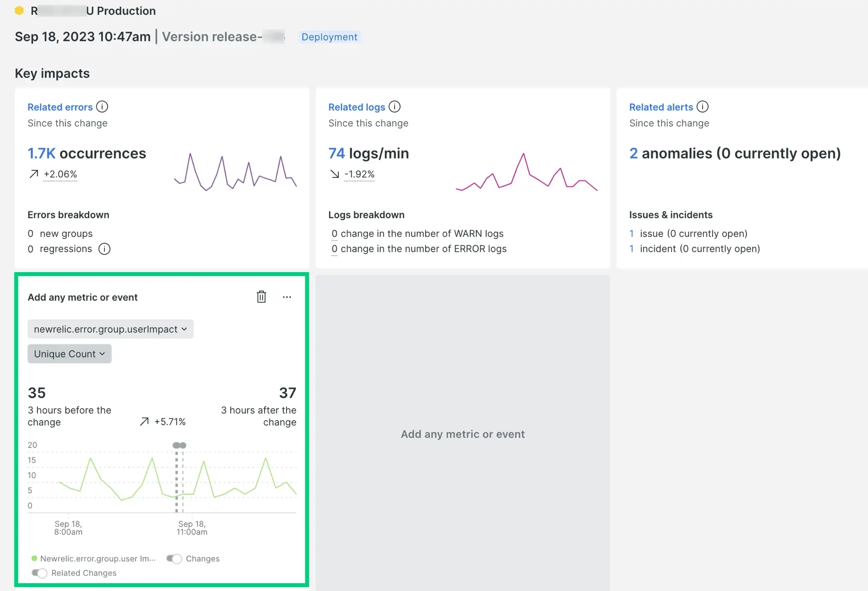Click the 1.7K occurrences value
The width and height of the screenshot is (868, 591).
[x=87, y=153]
